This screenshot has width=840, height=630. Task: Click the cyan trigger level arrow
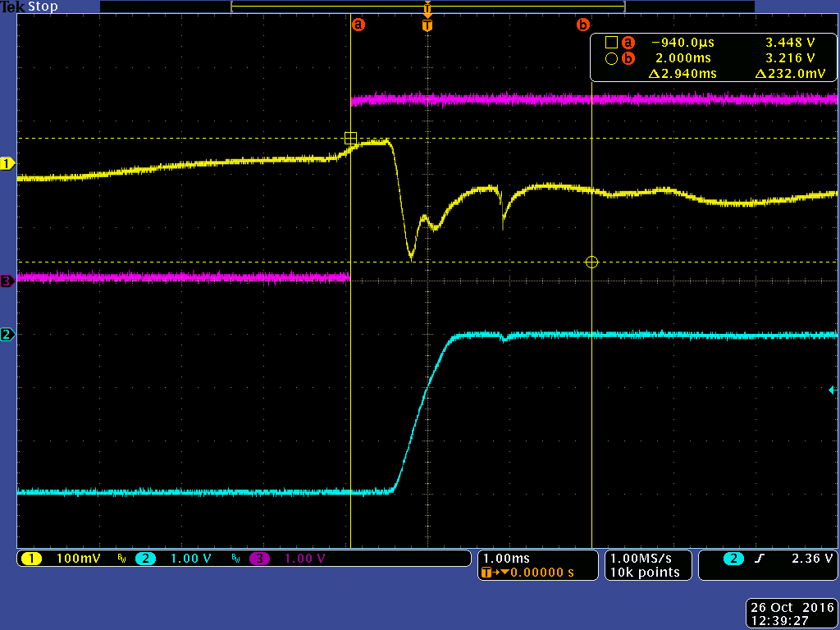click(833, 390)
